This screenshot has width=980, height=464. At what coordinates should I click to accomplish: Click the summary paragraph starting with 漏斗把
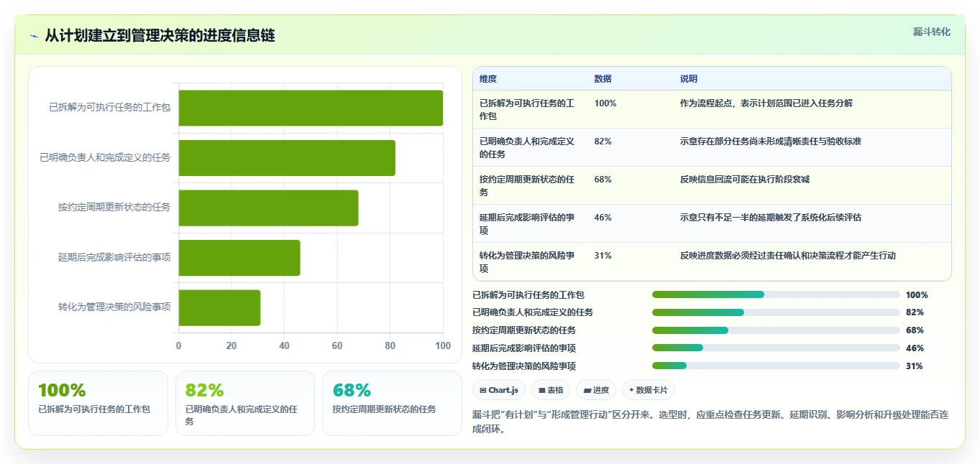(x=710, y=422)
